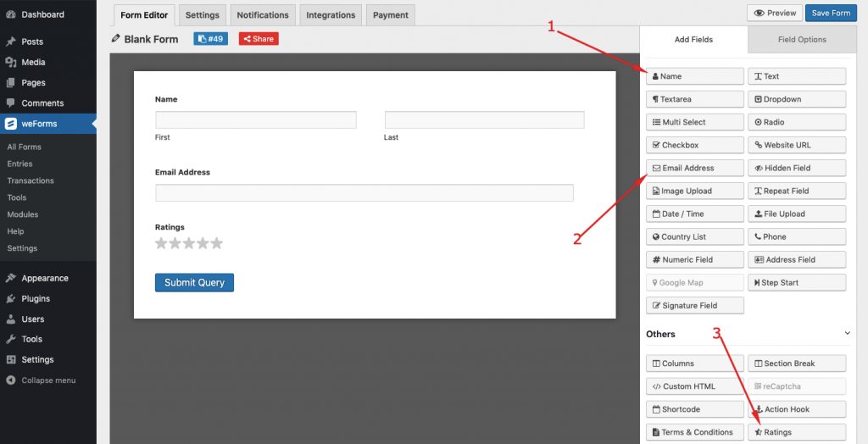Click the Email Address input in form
Viewport: 868px width, 444px height.
364,192
